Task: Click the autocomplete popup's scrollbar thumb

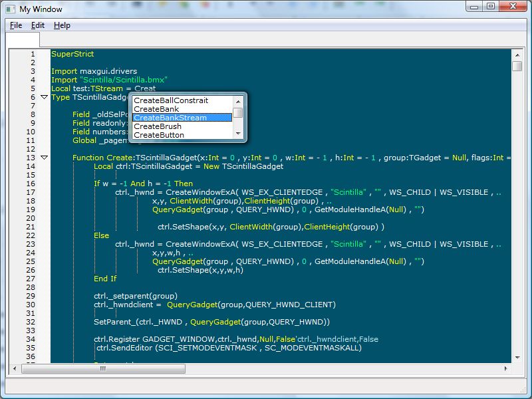Action: [x=237, y=112]
